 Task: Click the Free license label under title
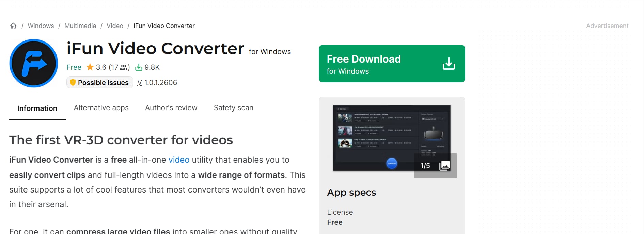tap(74, 67)
